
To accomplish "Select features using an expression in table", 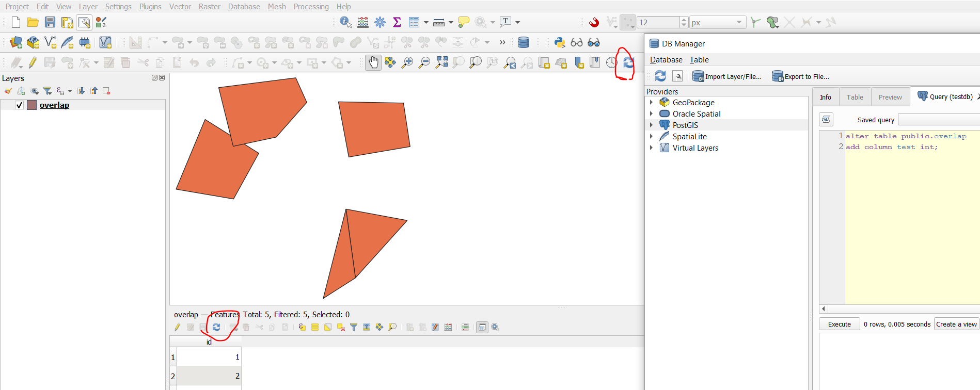I will 302,327.
